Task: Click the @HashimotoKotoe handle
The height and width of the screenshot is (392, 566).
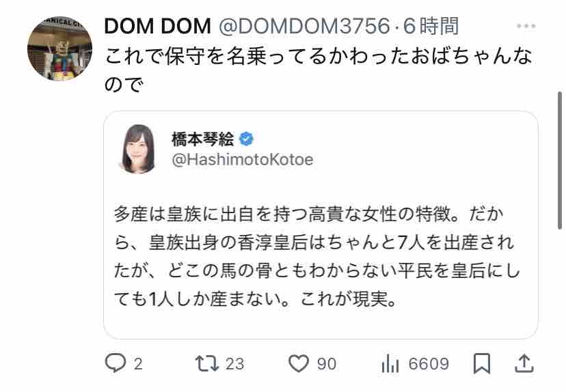Action: click(243, 159)
